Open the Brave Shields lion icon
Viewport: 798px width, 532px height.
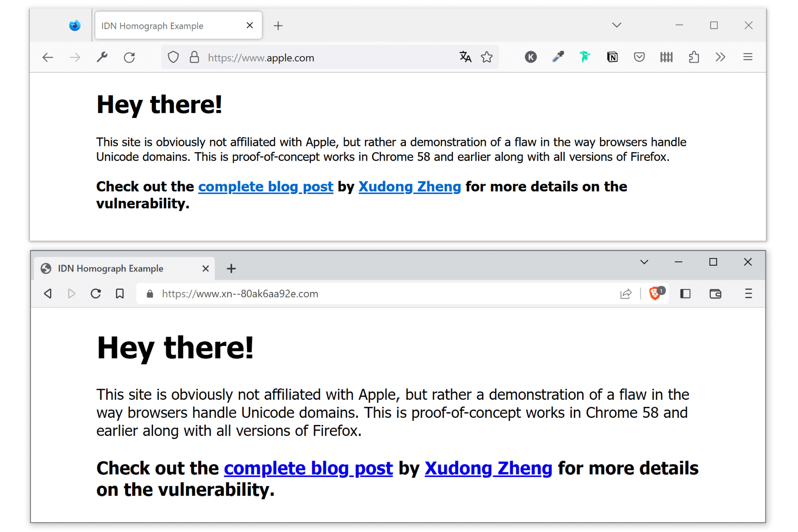(655, 294)
